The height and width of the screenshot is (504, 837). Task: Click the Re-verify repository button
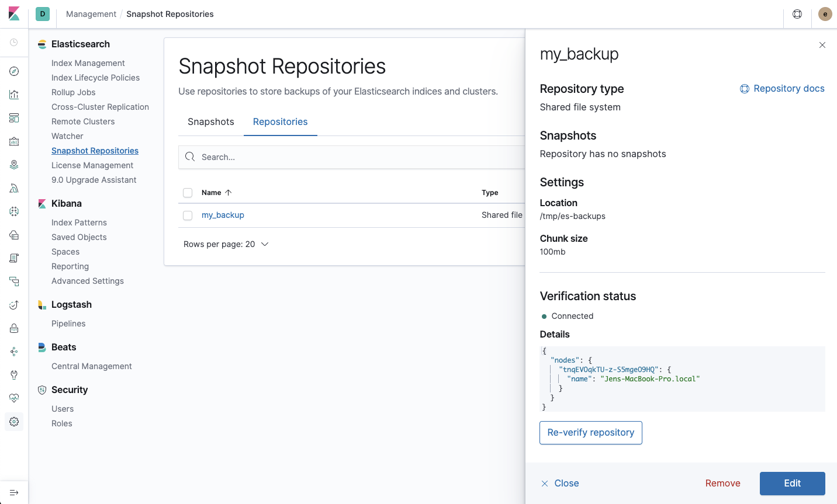[590, 432]
